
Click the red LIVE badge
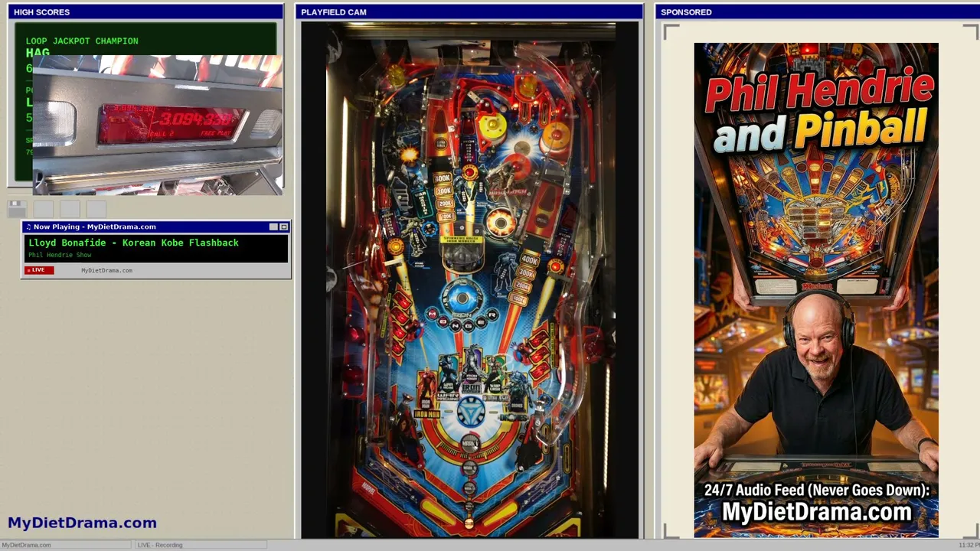(x=39, y=270)
